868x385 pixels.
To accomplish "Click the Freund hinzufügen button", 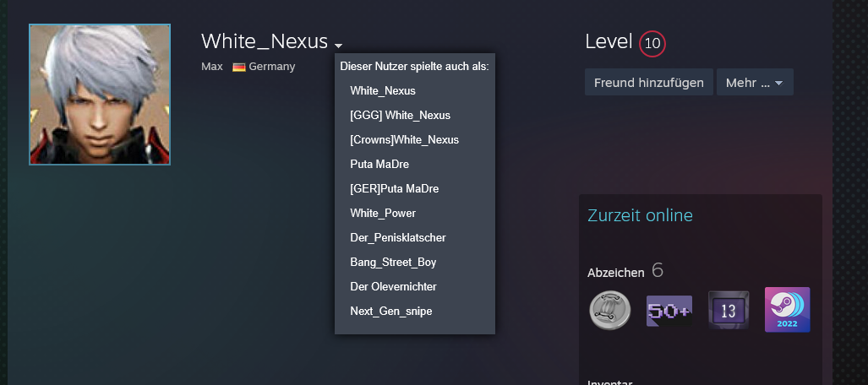I will click(648, 83).
